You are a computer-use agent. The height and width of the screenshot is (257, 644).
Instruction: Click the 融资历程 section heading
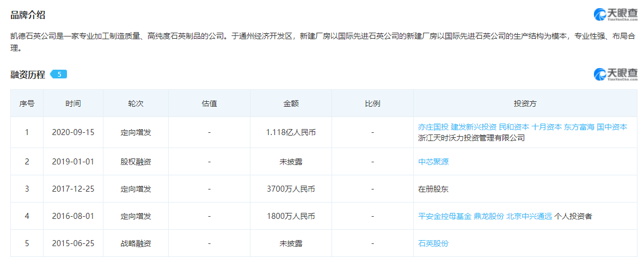point(28,75)
